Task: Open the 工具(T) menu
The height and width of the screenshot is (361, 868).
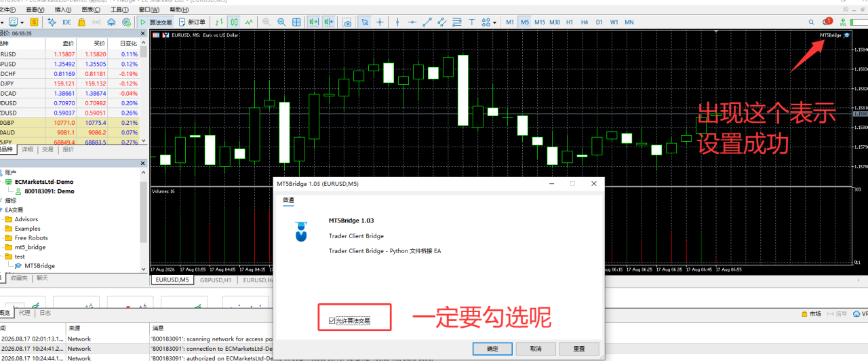Action: click(x=120, y=10)
